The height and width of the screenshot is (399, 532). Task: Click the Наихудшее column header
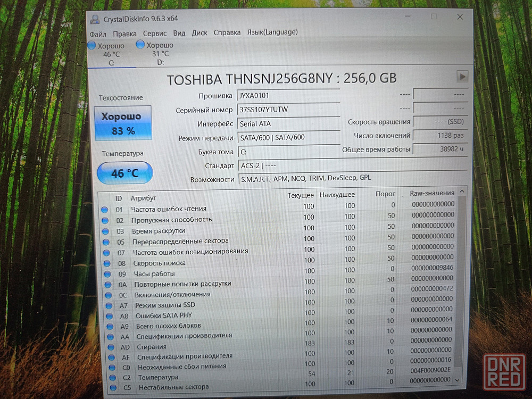(337, 195)
